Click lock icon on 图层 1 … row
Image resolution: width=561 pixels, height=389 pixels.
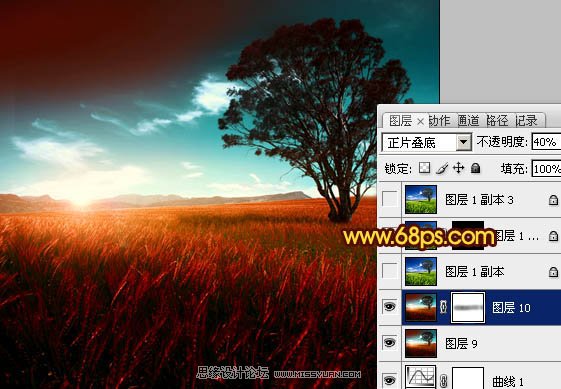[x=553, y=235]
